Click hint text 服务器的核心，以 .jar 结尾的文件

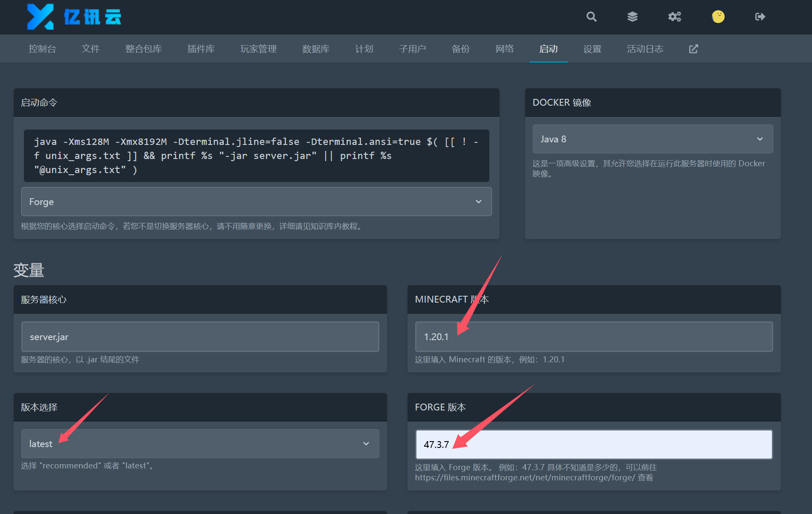pos(80,360)
